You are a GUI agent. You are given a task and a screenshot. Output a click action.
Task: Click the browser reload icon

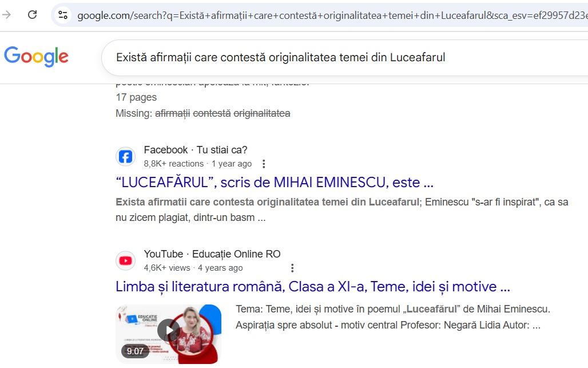coord(32,15)
